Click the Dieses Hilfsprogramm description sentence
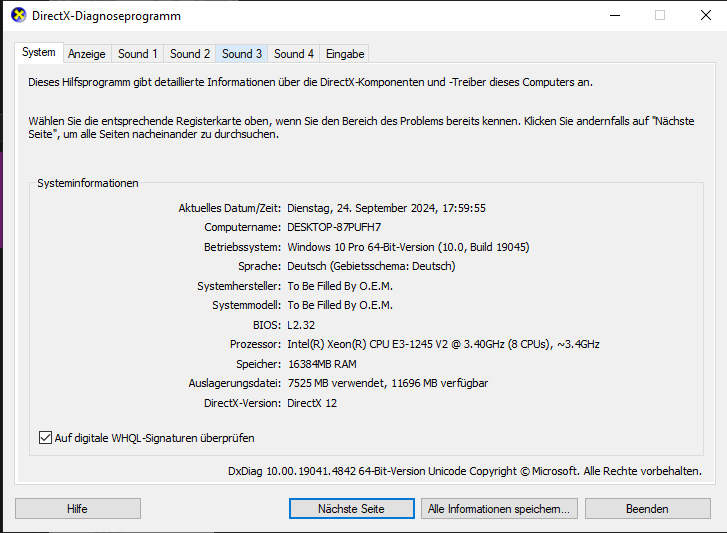 click(310, 82)
